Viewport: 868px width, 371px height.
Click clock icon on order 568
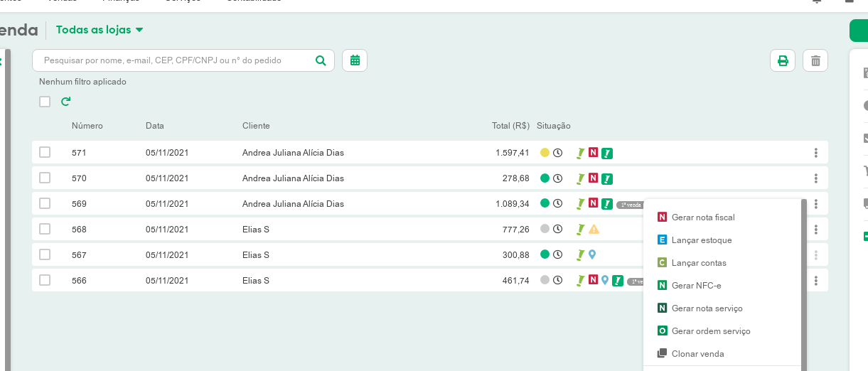pyautogui.click(x=558, y=229)
